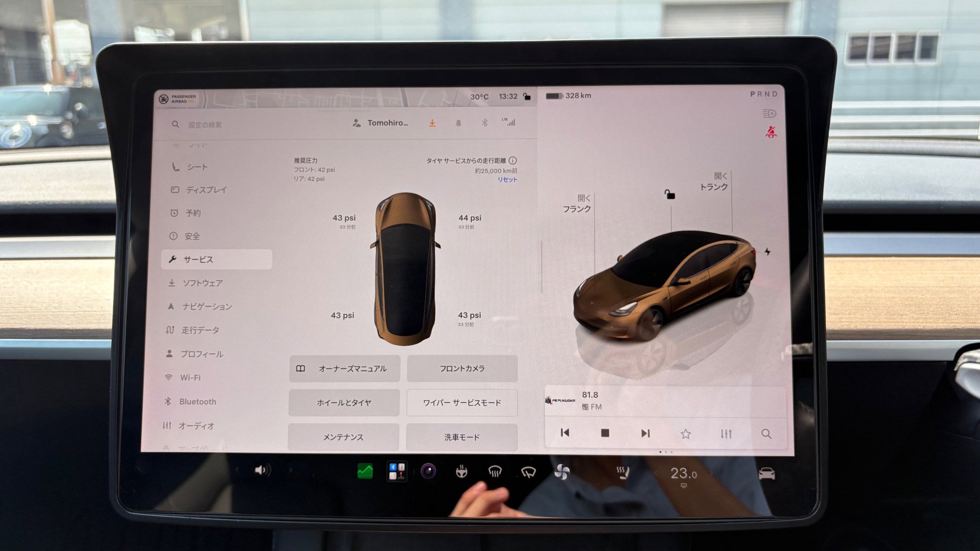Tap the 洗車モード button
980x551 pixels.
tap(462, 437)
